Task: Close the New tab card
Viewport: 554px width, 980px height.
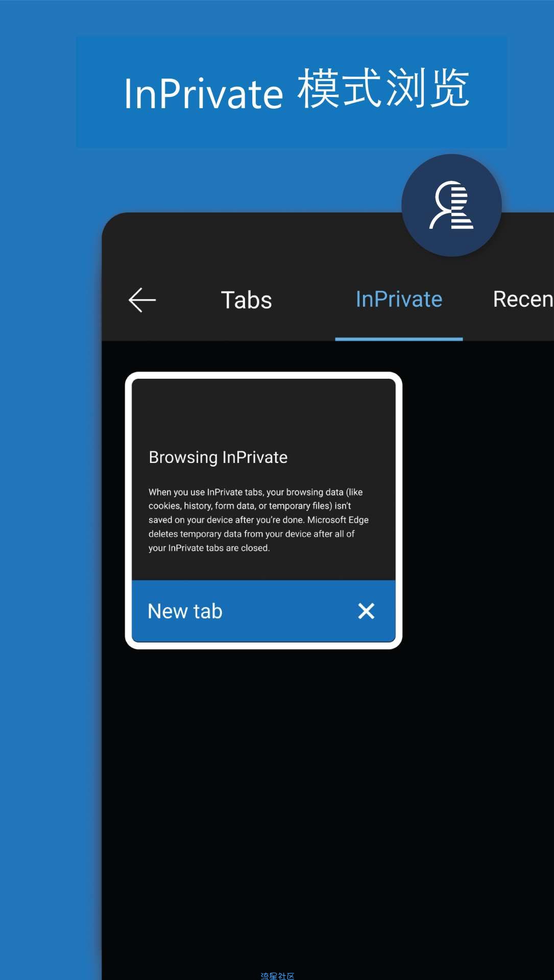Action: point(366,611)
